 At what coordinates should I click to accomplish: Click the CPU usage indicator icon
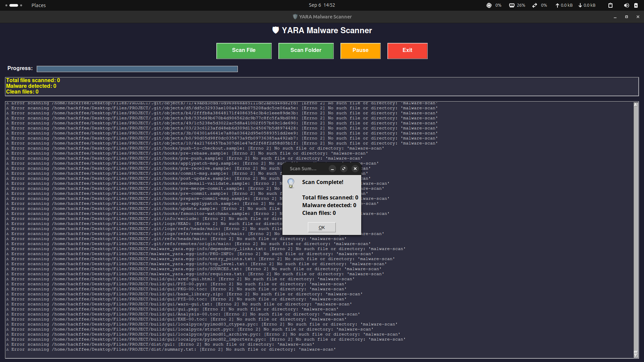point(489,5)
